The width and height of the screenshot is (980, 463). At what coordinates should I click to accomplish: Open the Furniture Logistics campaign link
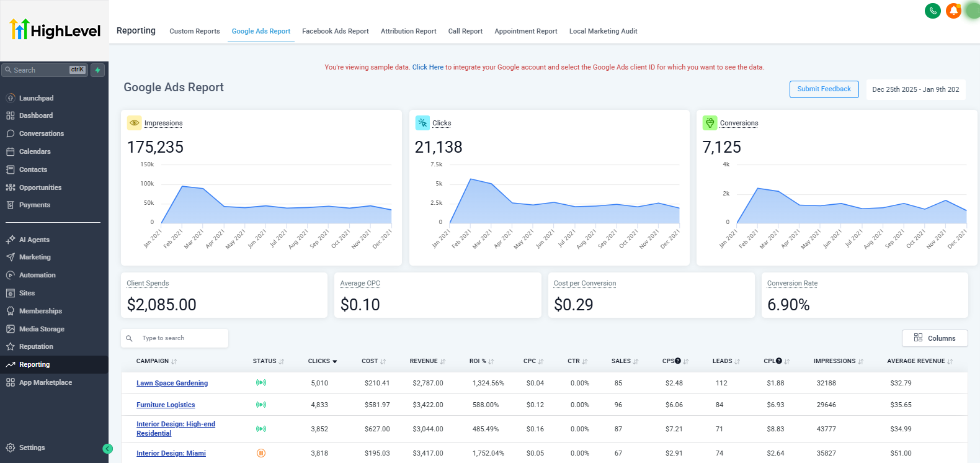166,405
